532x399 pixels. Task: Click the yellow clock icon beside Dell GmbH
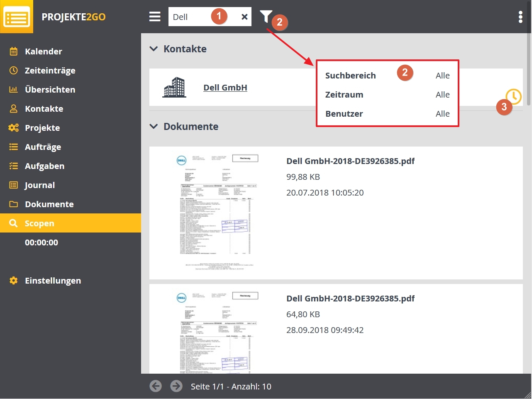[514, 96]
